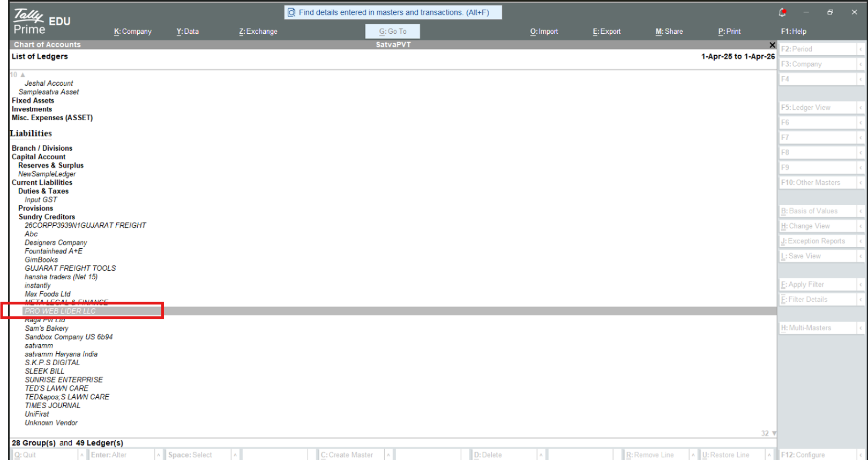Expand arrow beside Change View
Image resolution: width=868 pixels, height=460 pixels.
(861, 226)
